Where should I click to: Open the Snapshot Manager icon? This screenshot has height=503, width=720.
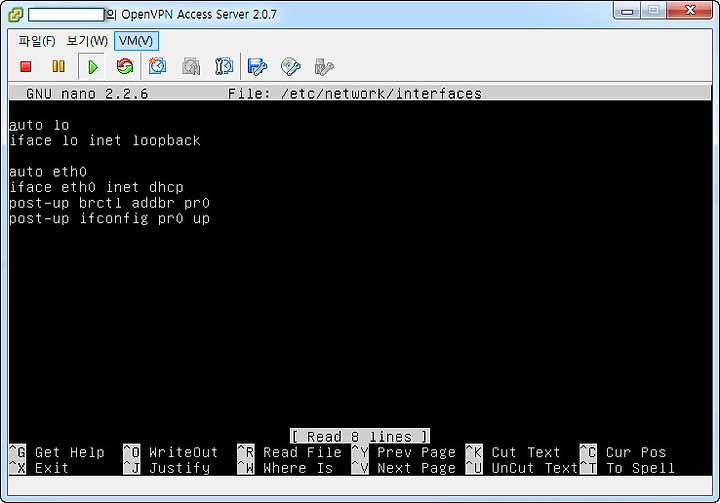(x=224, y=67)
